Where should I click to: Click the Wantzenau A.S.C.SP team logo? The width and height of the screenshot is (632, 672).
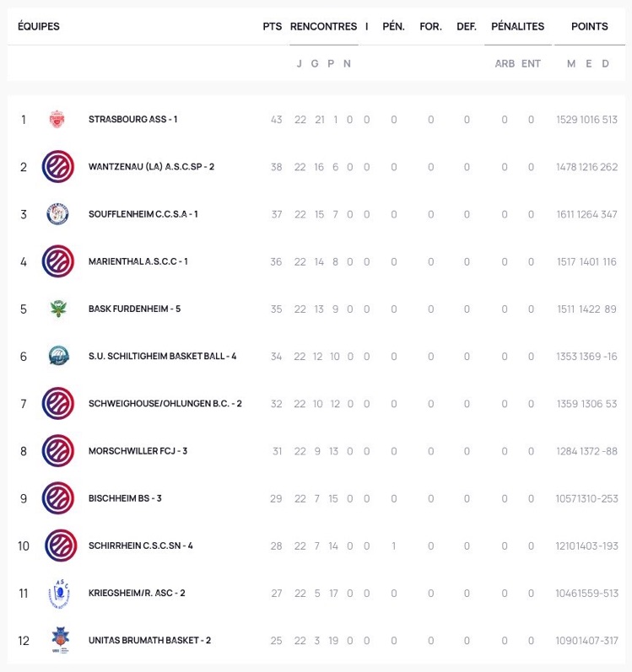pyautogui.click(x=58, y=166)
